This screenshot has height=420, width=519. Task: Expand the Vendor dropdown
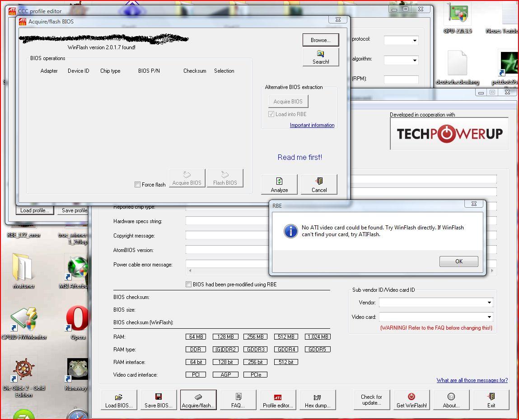[489, 303]
